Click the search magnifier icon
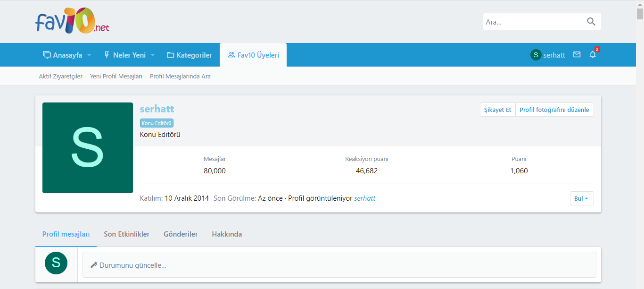The width and height of the screenshot is (644, 289). [591, 22]
